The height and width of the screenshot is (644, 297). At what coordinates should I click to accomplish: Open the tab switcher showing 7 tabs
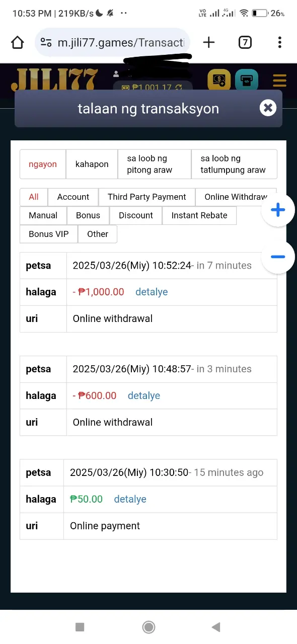pyautogui.click(x=245, y=43)
